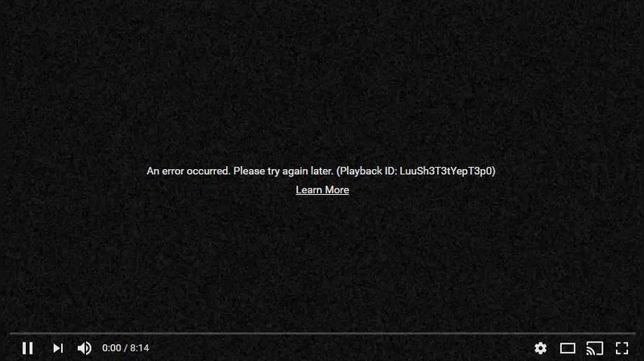Click the corner-brackets fullscreen icon
Viewport: 644px width, 361px height.
tap(621, 348)
